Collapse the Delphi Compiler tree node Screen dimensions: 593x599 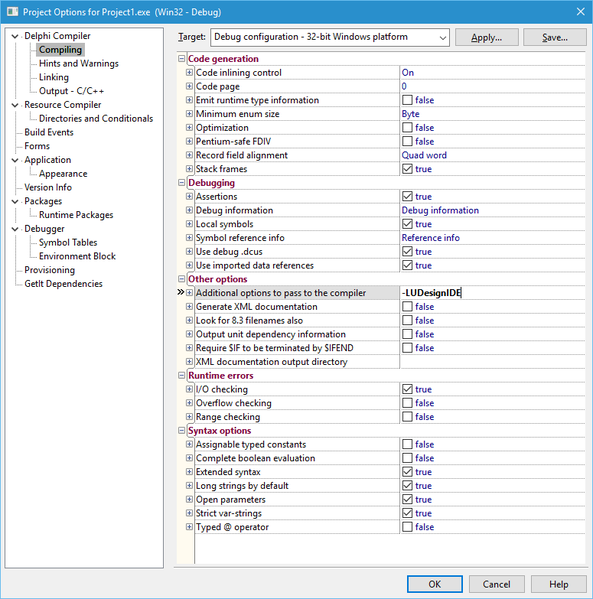15,36
